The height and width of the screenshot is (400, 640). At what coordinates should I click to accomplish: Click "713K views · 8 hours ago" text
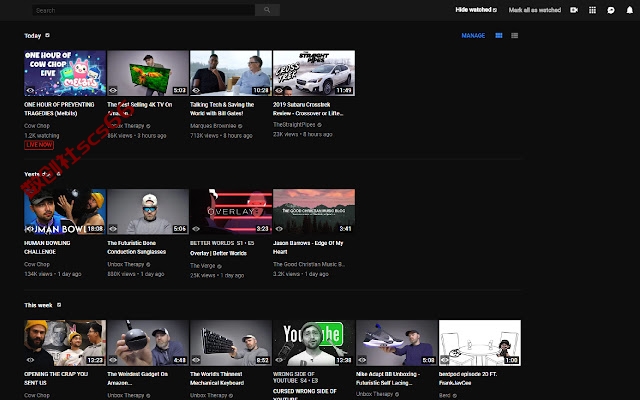[221, 136]
